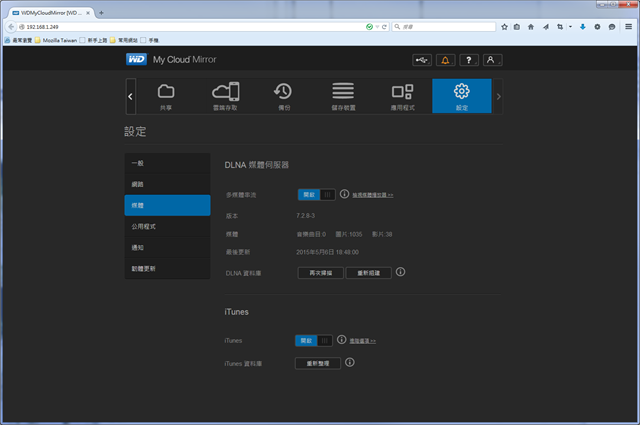Open the browser downloads arrow icon
Screen dimensions: 640x425
tap(583, 27)
